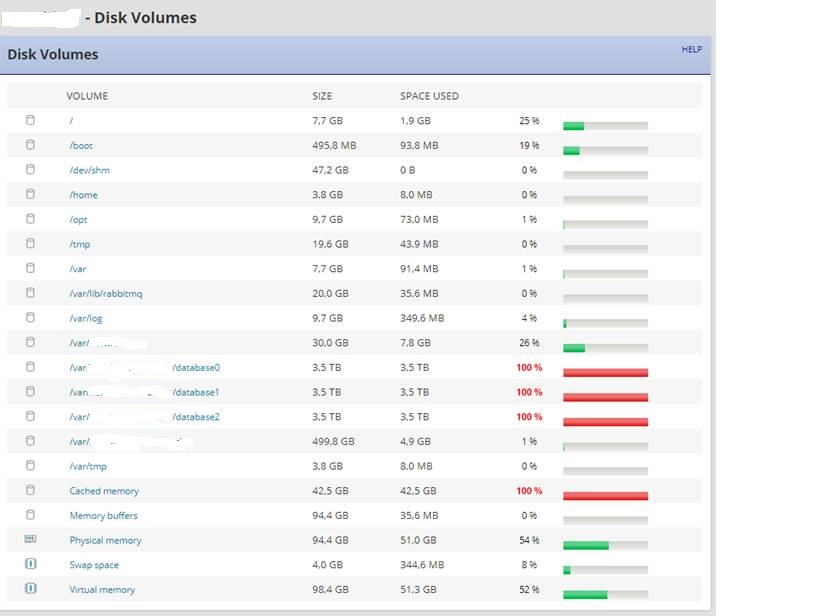Click the disk icon in the database1 row
825x616 pixels.
pyautogui.click(x=31, y=391)
